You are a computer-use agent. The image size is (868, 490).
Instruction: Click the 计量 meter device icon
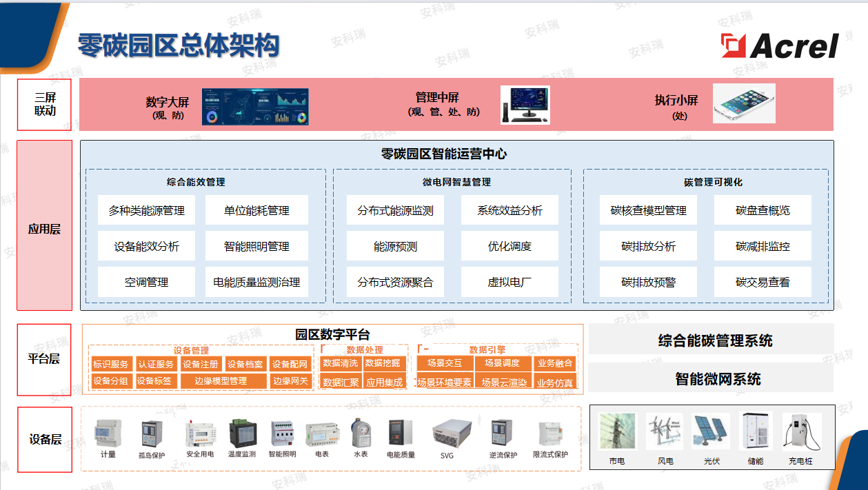(108, 434)
